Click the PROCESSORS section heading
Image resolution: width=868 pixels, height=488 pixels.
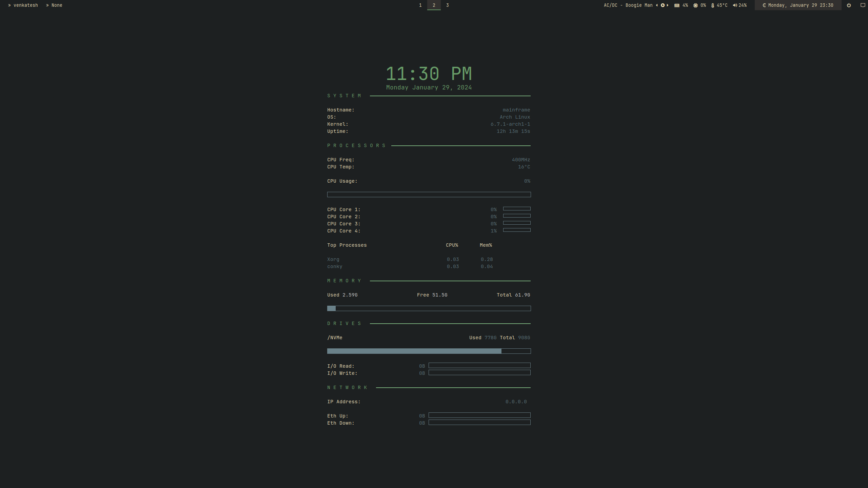tap(356, 146)
